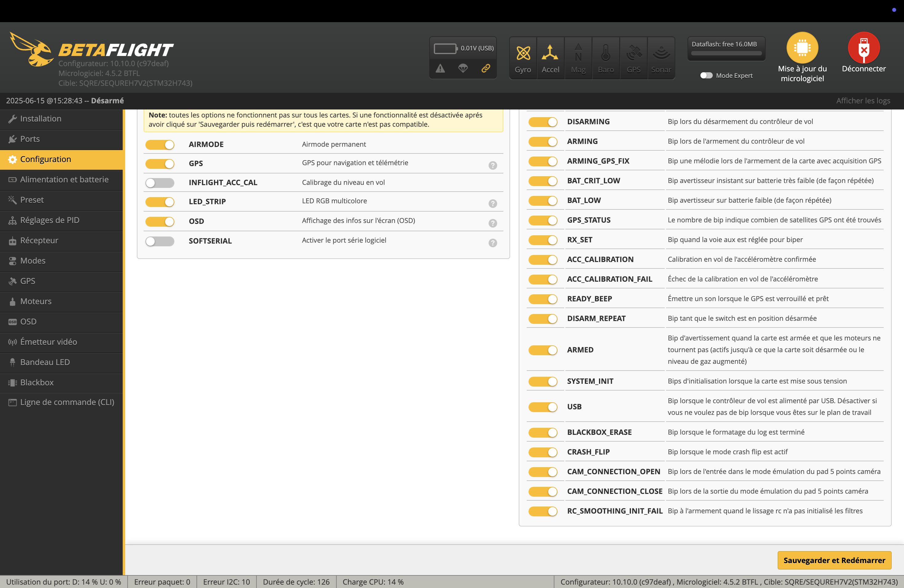Click the warning triangle icon in battery panel
904x588 pixels.
[440, 69]
